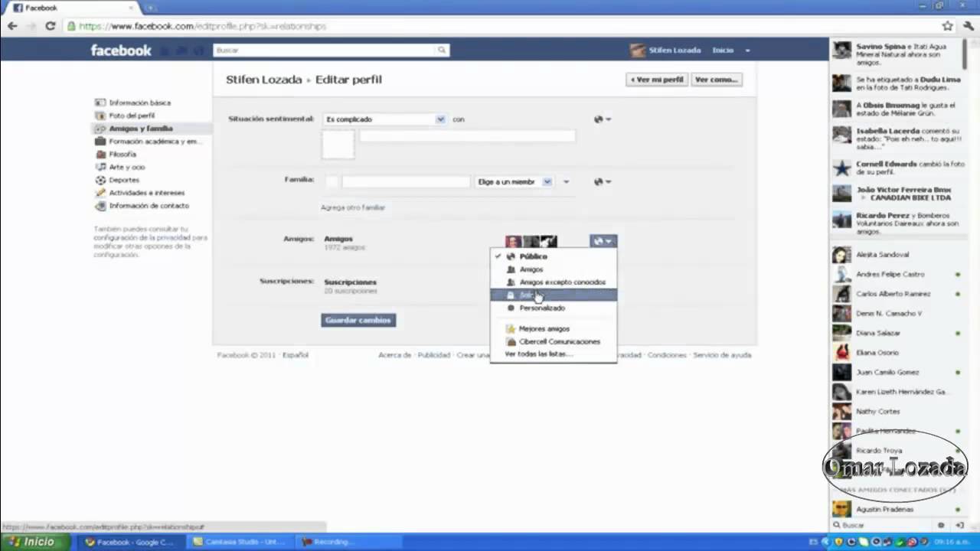The width and height of the screenshot is (980, 551).
Task: Open privacy selector for the Familia row
Action: [x=603, y=182]
